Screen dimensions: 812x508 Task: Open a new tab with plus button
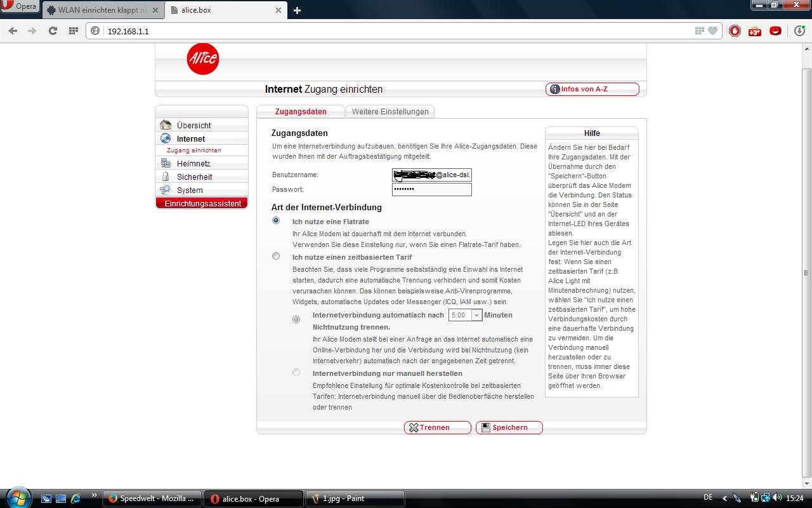(x=297, y=10)
